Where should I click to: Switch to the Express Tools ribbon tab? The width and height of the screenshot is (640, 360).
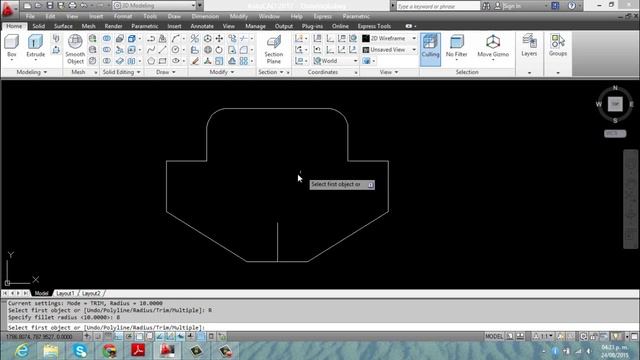tap(374, 26)
